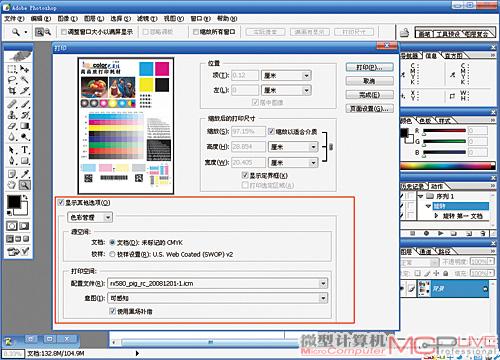Open the 编辑 menu
The image size is (500, 360).
(x=41, y=18)
